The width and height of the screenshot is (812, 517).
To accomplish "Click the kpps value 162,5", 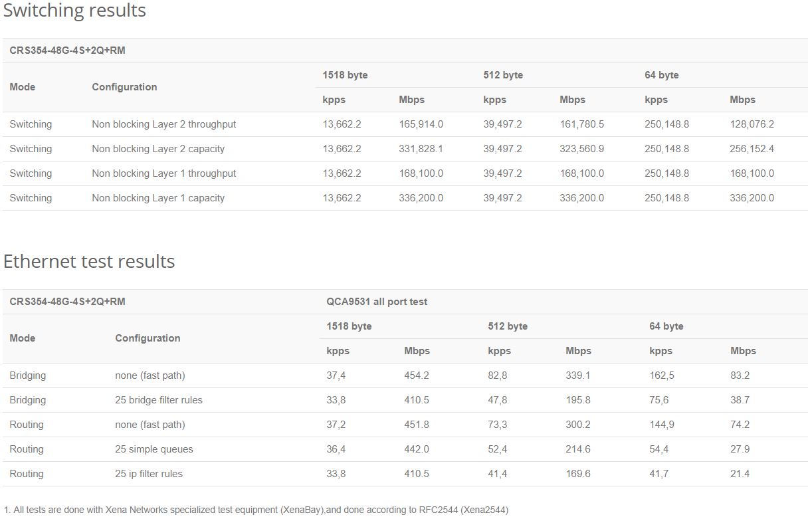I will 662,375.
